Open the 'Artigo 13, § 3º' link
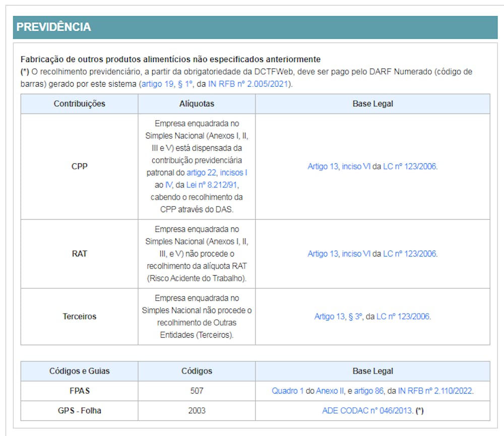 click(338, 317)
